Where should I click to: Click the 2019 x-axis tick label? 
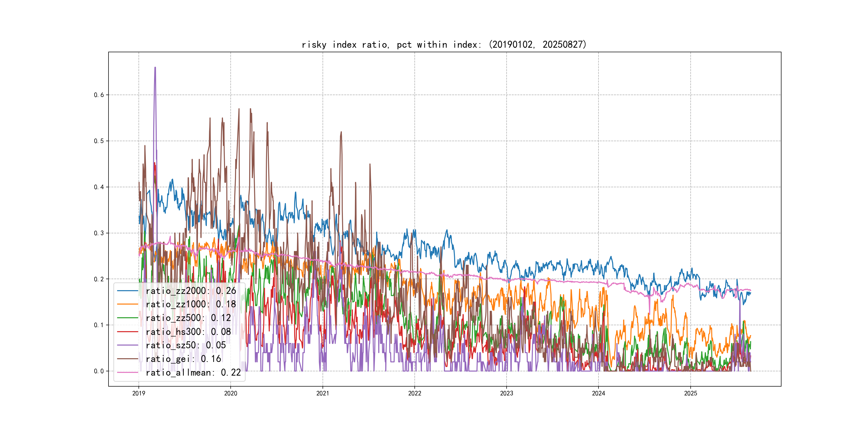coord(139,393)
